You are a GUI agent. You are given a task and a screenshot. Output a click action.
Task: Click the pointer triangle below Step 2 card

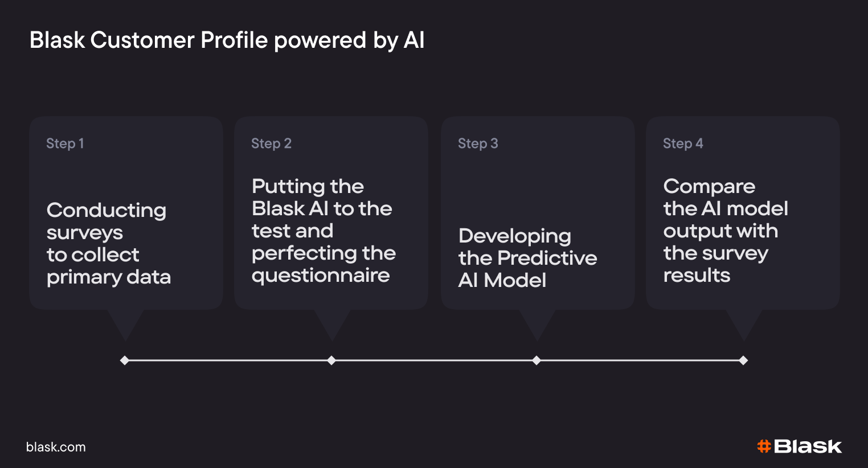coord(332,323)
